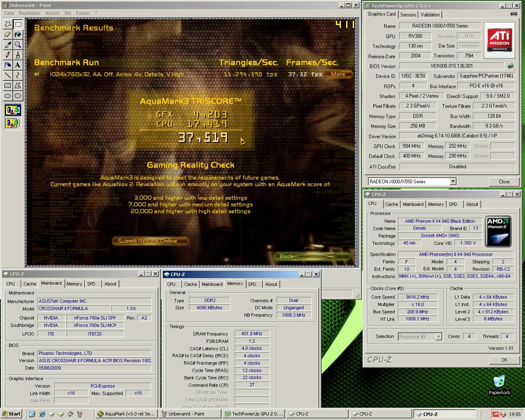Select the Ellipse shape tool

coord(7,96)
